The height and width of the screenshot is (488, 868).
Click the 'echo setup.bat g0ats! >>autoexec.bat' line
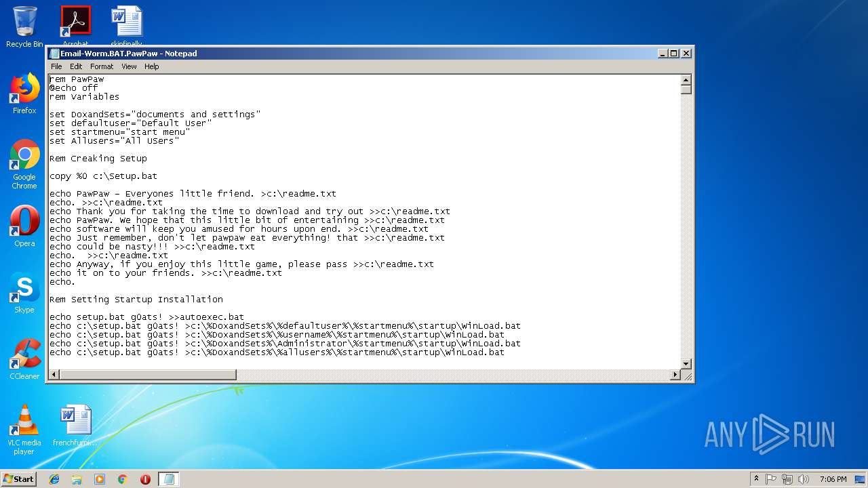tap(147, 317)
